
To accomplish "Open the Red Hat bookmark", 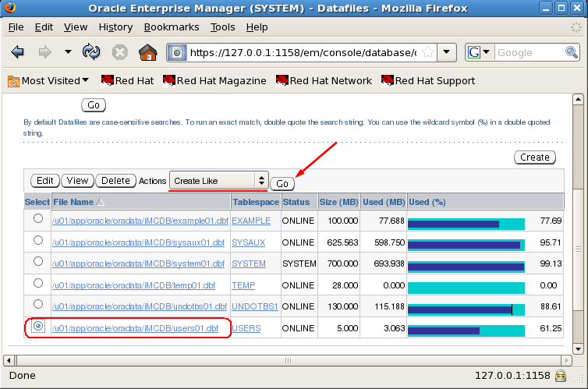I will point(127,80).
